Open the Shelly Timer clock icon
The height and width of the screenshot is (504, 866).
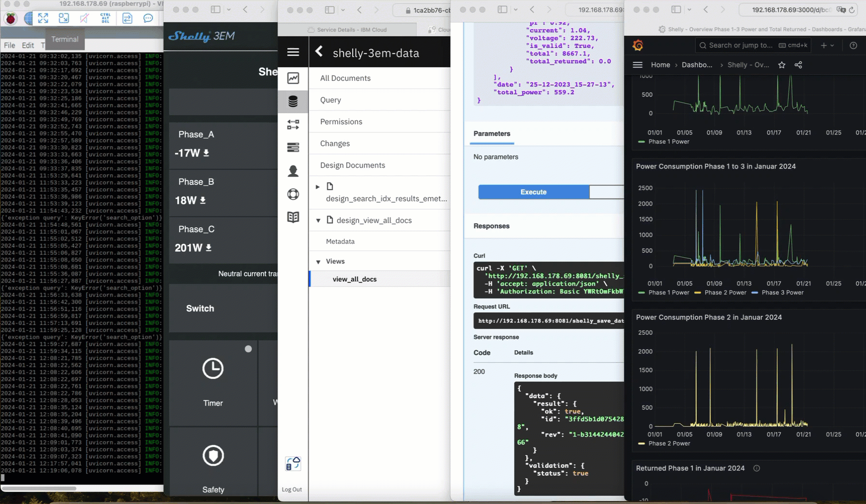click(x=213, y=369)
